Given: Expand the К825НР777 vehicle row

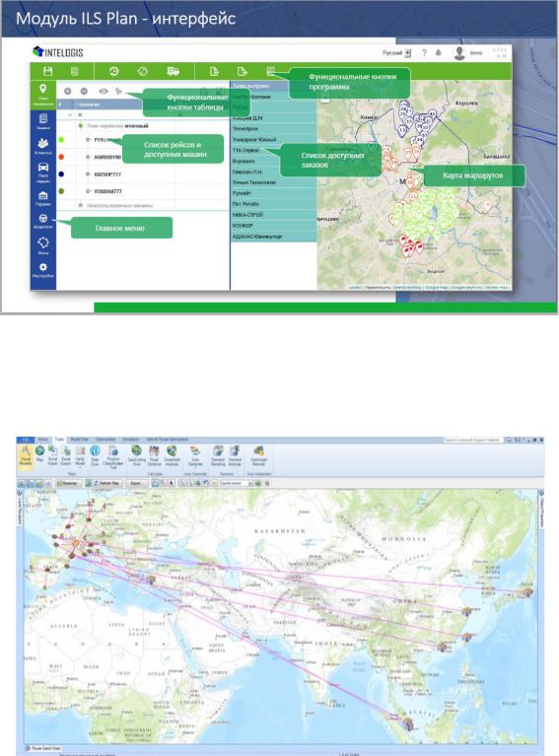Looking at the screenshot, I should click(88, 174).
